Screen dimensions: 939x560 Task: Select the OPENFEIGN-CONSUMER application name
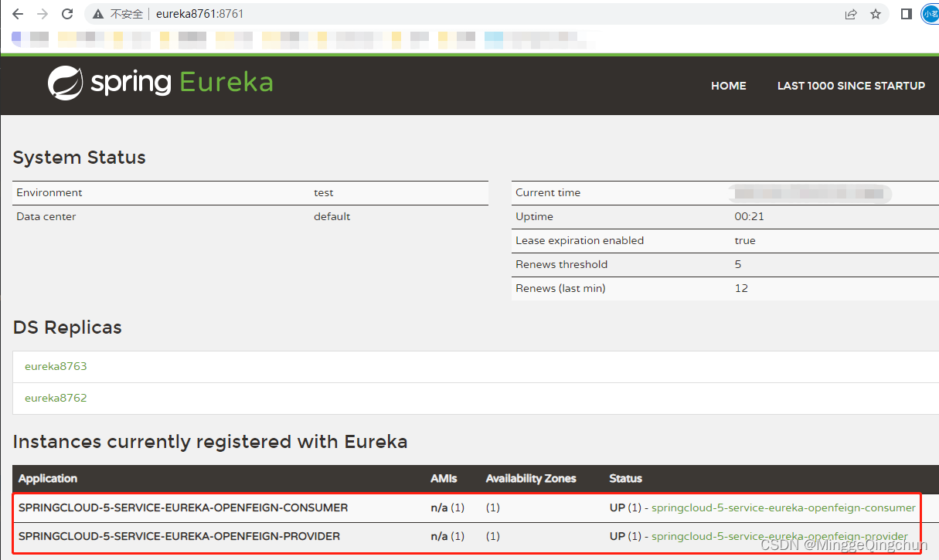(x=183, y=507)
